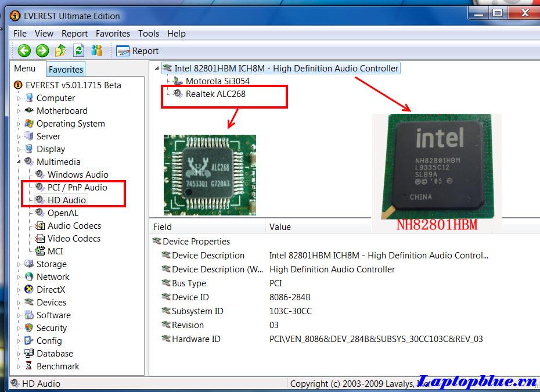540x392 pixels.
Task: Select Motorola Si3054 in the device list
Action: pos(218,81)
